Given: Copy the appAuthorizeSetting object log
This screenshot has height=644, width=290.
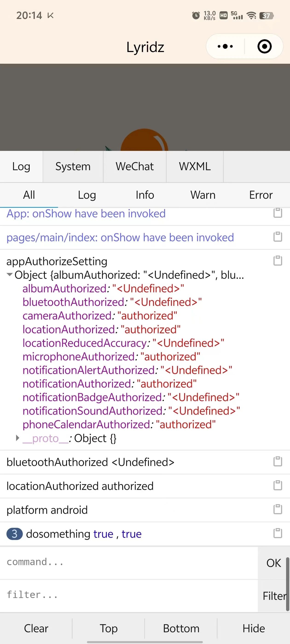Looking at the screenshot, I should (278, 261).
